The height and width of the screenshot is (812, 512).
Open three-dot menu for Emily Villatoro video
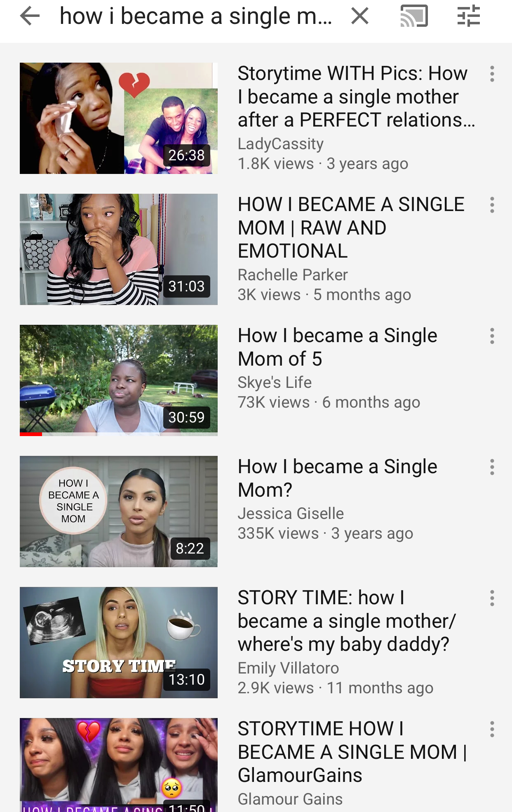coord(492,598)
